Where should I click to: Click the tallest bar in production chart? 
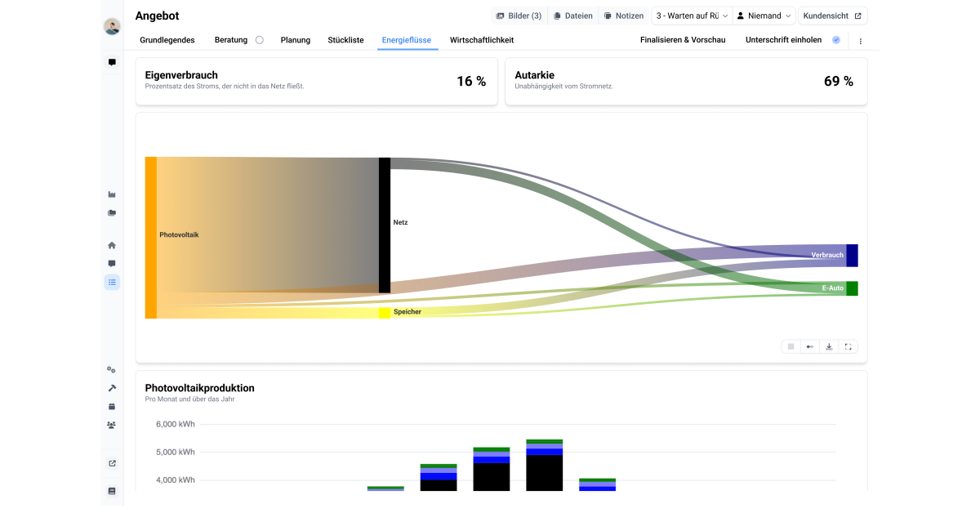[545, 465]
